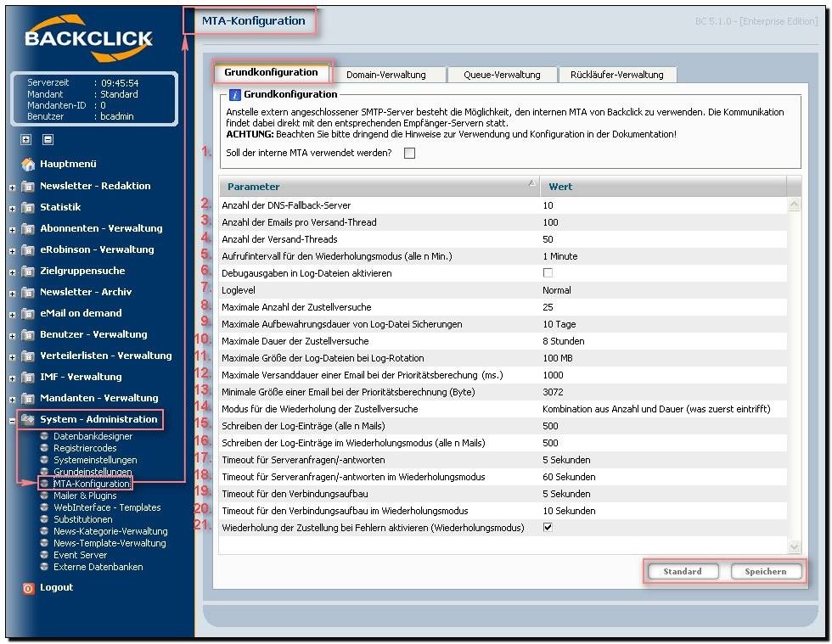Switch to the Grundkonfiguration tab

tap(271, 73)
